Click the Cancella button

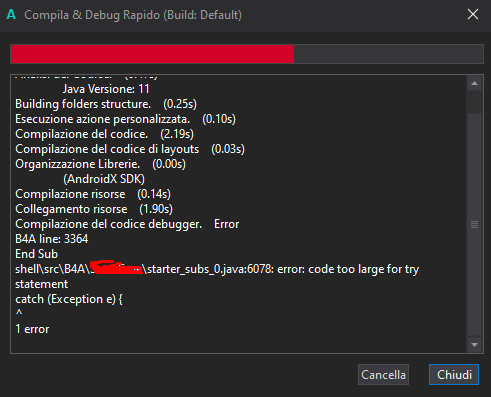tap(383, 375)
